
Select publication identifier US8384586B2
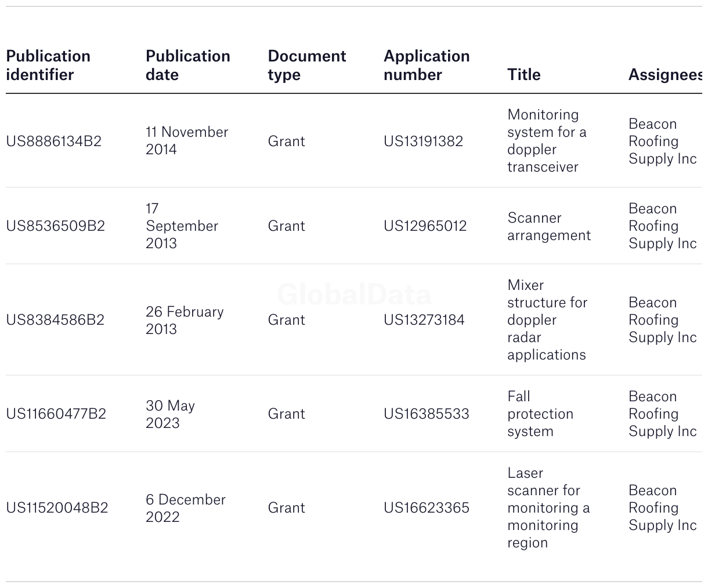click(x=55, y=320)
